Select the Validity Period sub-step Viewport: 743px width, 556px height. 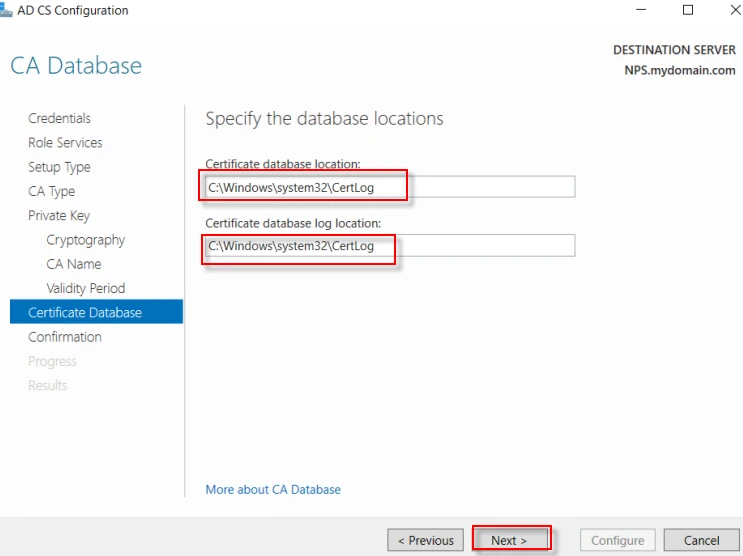(85, 288)
